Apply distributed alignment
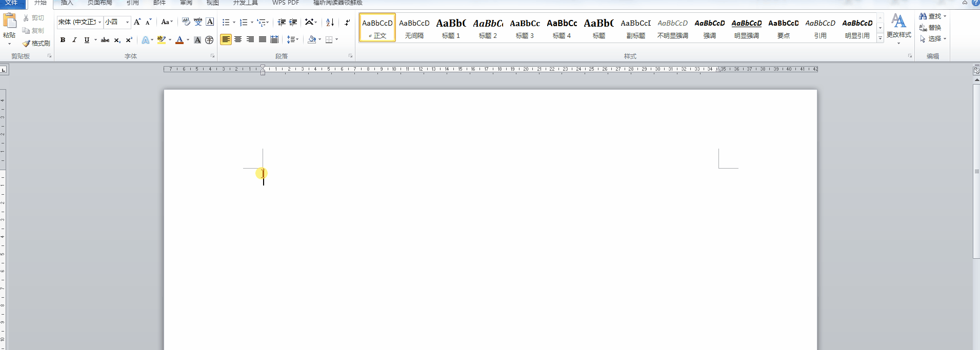The width and height of the screenshot is (980, 350). [x=274, y=39]
